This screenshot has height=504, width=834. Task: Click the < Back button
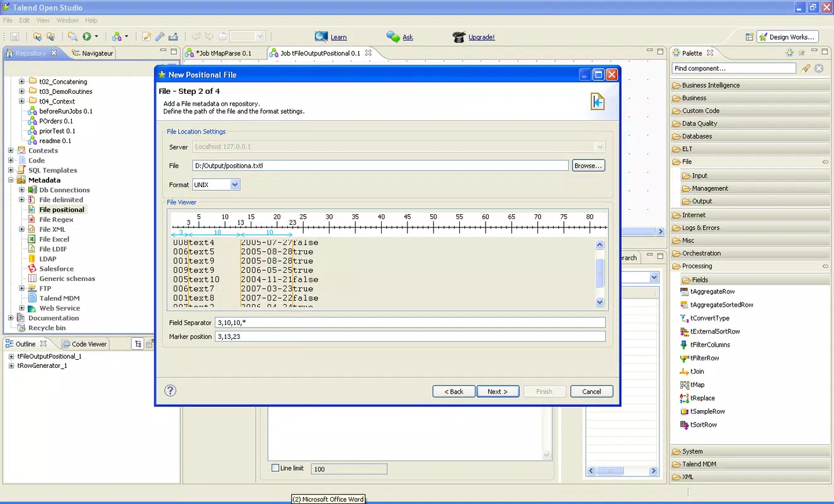tap(454, 391)
